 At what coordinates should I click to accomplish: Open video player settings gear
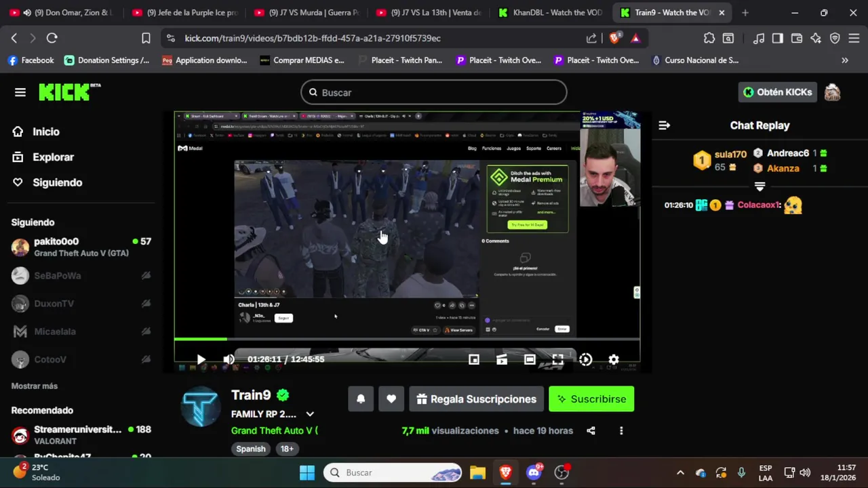pyautogui.click(x=613, y=359)
